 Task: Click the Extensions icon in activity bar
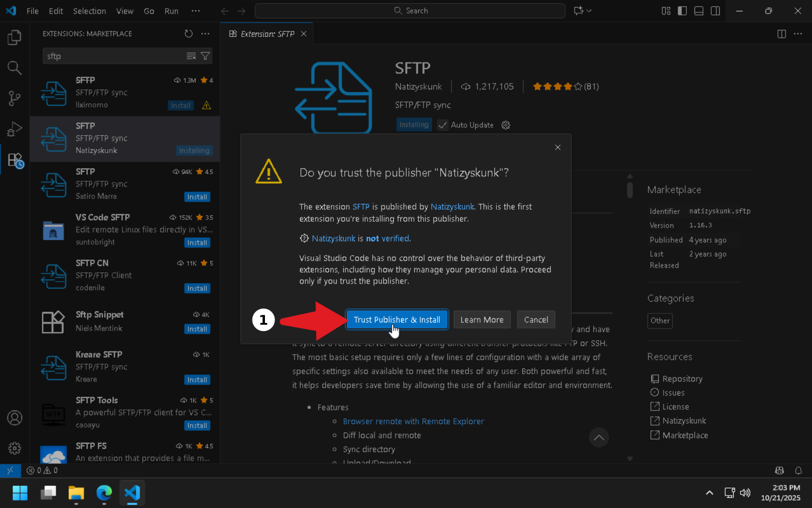[15, 160]
